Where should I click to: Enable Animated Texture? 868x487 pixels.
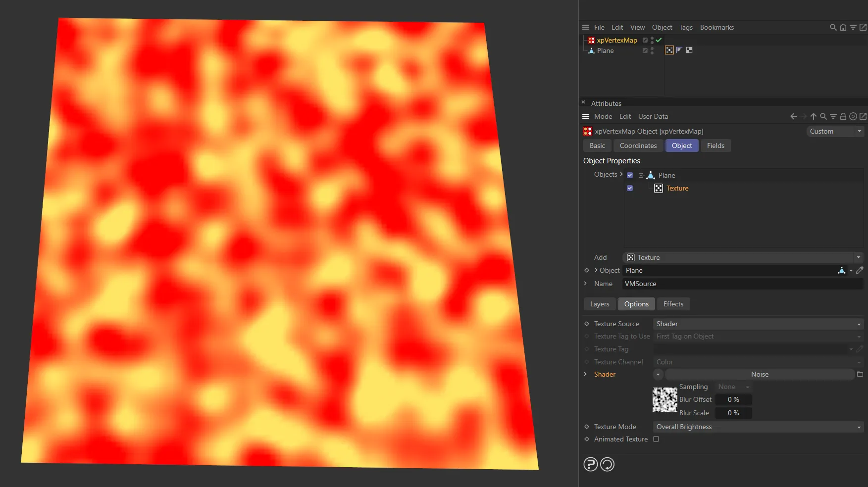tap(656, 439)
